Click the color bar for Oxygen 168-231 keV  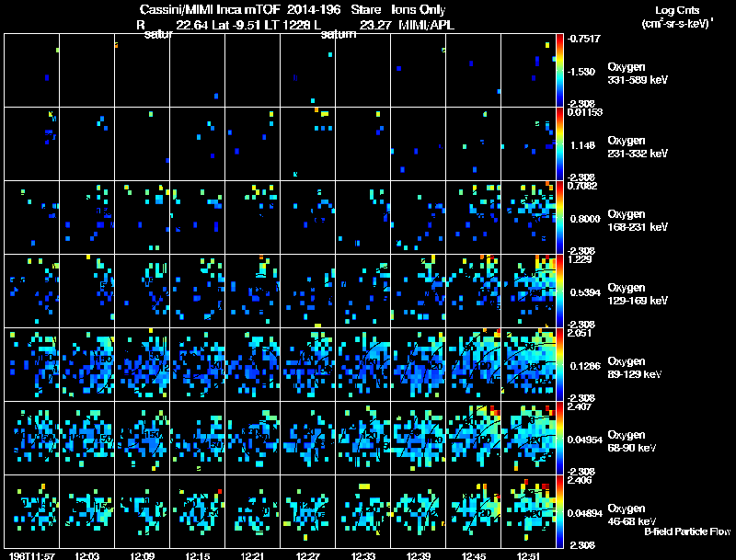559,217
